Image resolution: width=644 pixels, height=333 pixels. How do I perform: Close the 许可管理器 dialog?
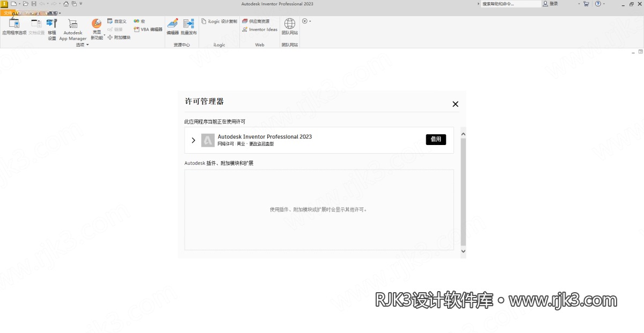point(455,104)
